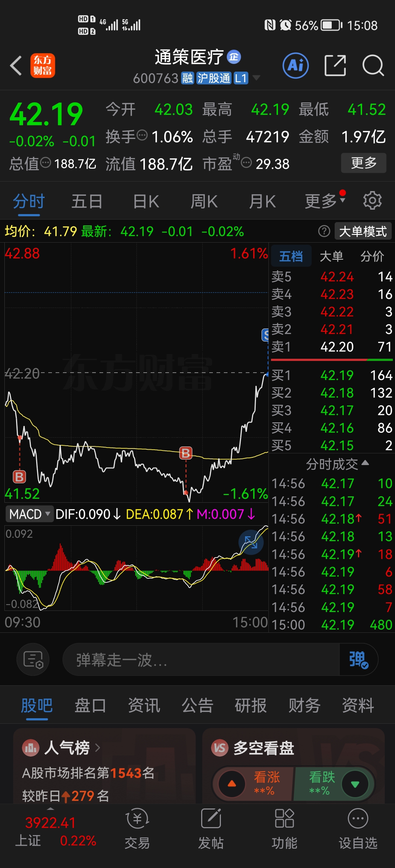This screenshot has height=868, width=395.
Task: Tap the 人气榜 bar chart icon
Action: point(31,748)
